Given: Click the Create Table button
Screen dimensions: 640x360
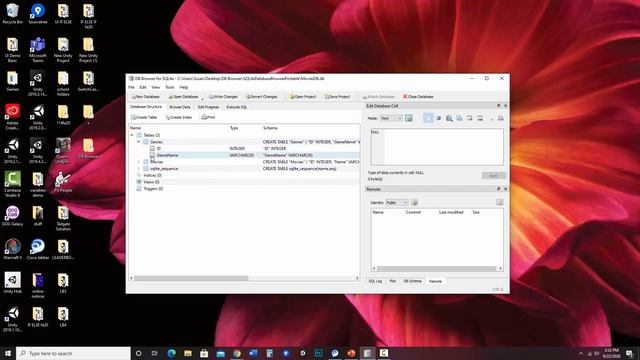Looking at the screenshot, I should 144,117.
